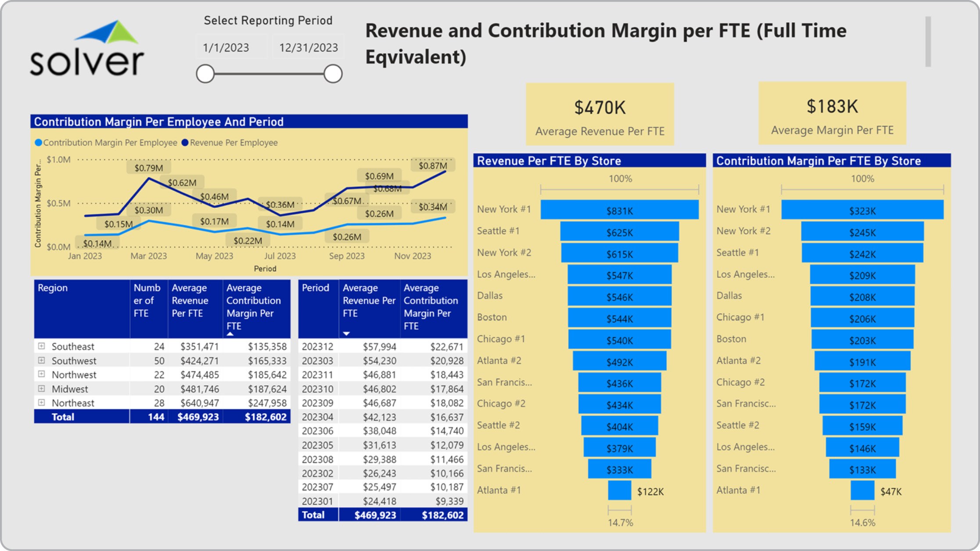Image resolution: width=980 pixels, height=551 pixels.
Task: Expand the Southwest region row
Action: 41,360
